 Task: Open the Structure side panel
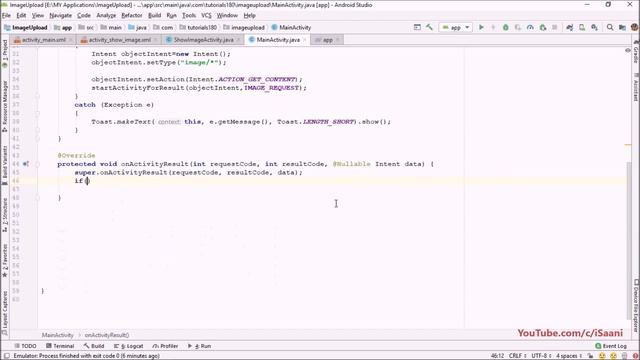tap(5, 215)
